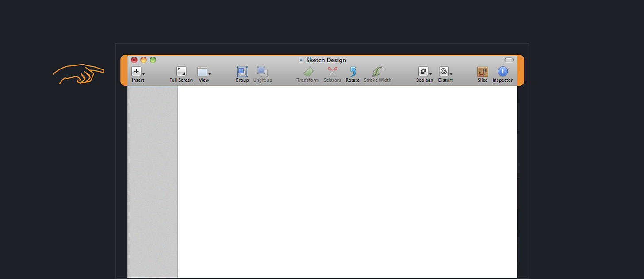Image resolution: width=644 pixels, height=279 pixels.
Task: Expand the Insert dropdown arrow
Action: click(144, 74)
